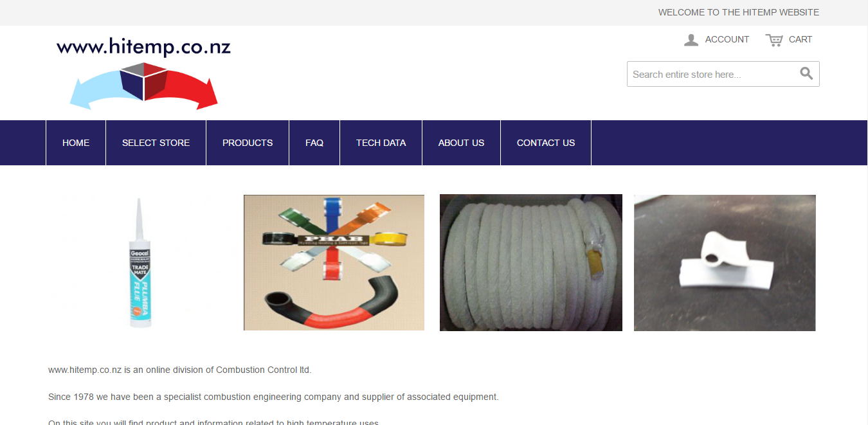Navigate to CONTACT US
The width and height of the screenshot is (868, 425).
tap(546, 143)
